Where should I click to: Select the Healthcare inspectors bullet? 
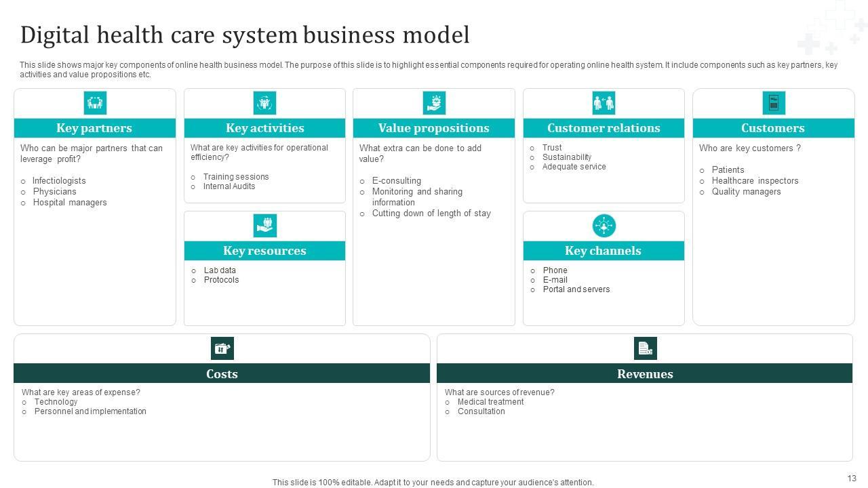click(755, 181)
